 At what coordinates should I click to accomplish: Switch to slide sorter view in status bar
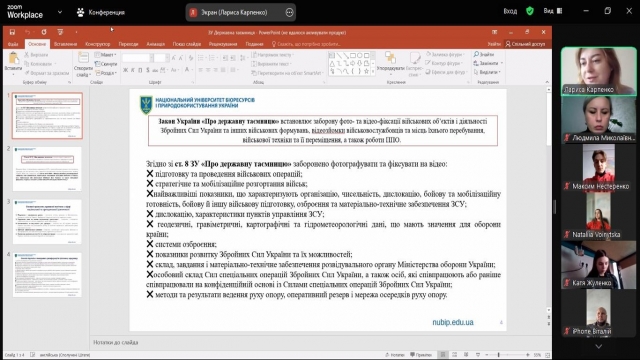[x=454, y=355]
